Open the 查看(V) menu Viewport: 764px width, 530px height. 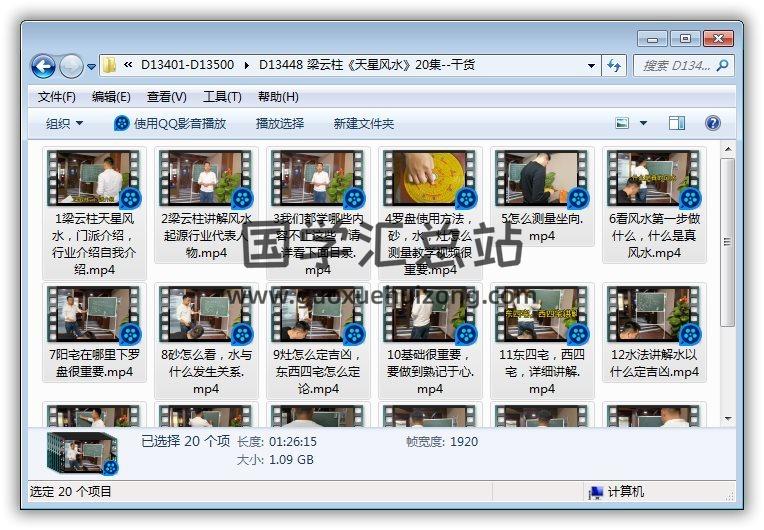167,97
